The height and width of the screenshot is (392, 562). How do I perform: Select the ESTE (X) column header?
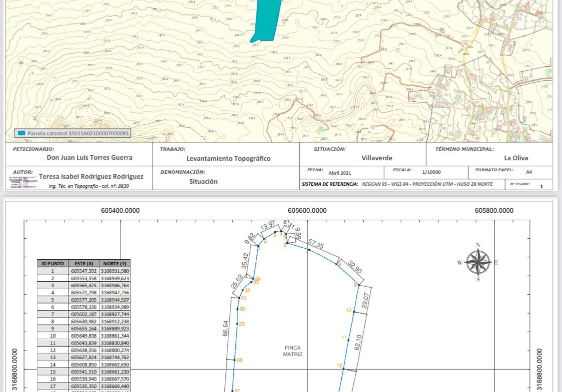pos(83,263)
